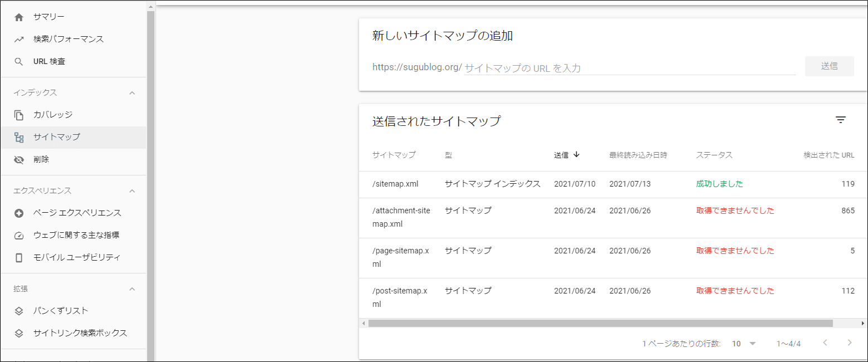Screen dimensions: 868x362
Task: Click the magnifier icon for URL 検査
Action: coord(19,62)
